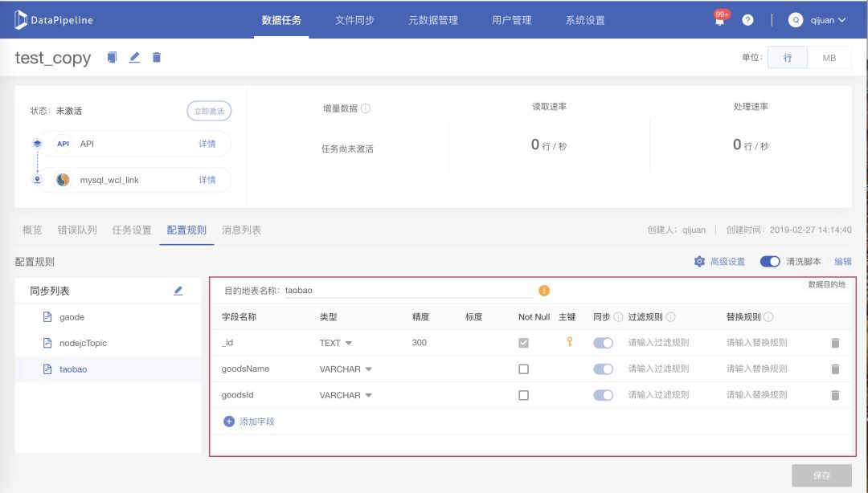Image resolution: width=868 pixels, height=493 pixels.
Task: Open the 系统设置 top menu
Action: coord(585,20)
